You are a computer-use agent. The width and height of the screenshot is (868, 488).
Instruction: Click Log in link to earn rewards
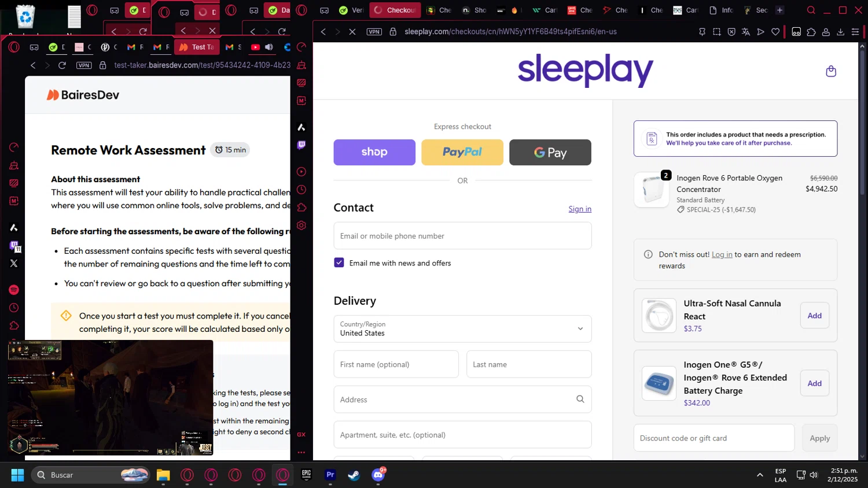click(722, 254)
